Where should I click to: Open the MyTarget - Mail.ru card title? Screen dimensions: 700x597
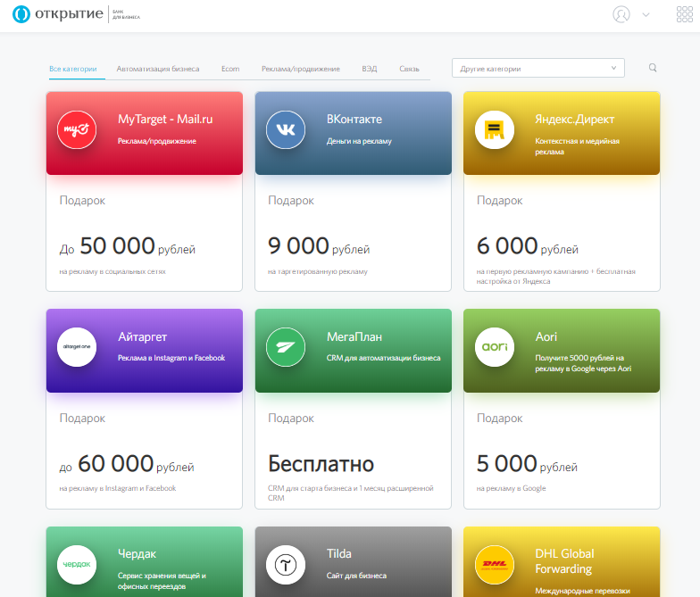click(x=165, y=120)
